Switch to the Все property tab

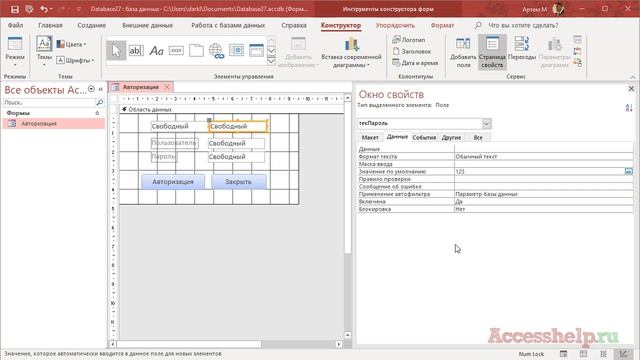pyautogui.click(x=478, y=138)
